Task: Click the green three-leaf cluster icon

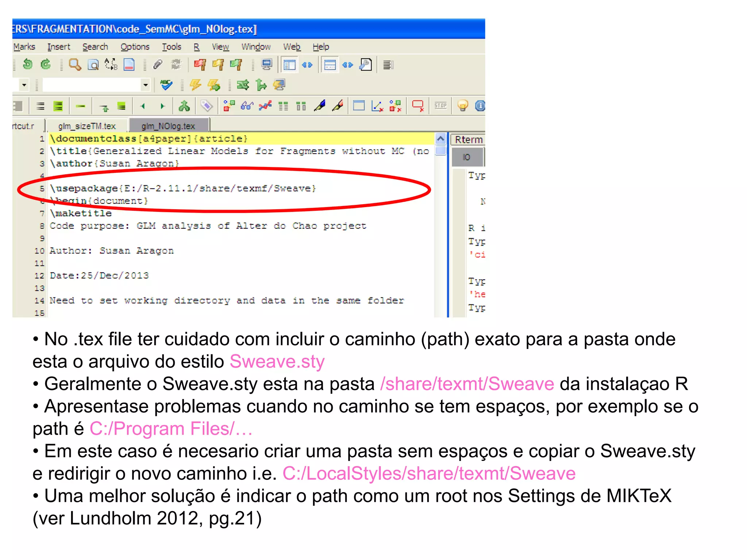Action: point(184,106)
